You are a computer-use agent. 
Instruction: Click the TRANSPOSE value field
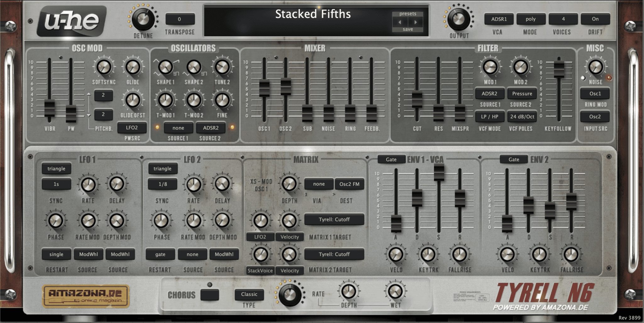point(180,19)
